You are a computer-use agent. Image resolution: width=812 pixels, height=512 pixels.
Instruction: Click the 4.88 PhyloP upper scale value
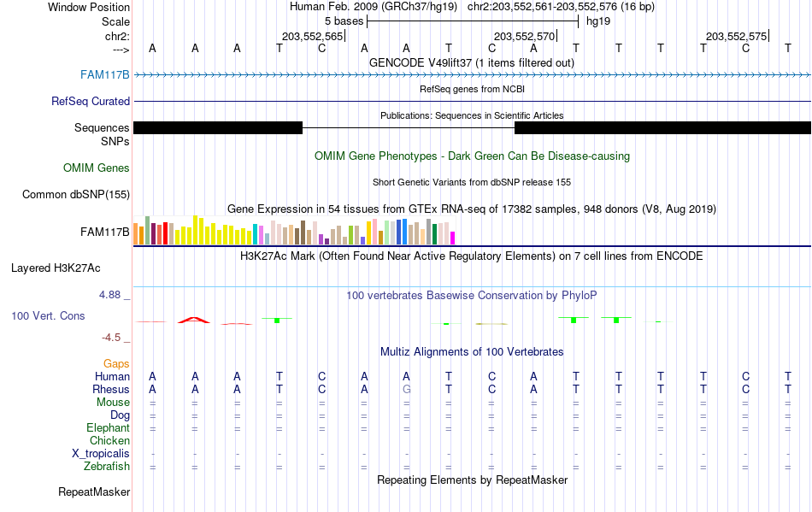click(x=109, y=295)
